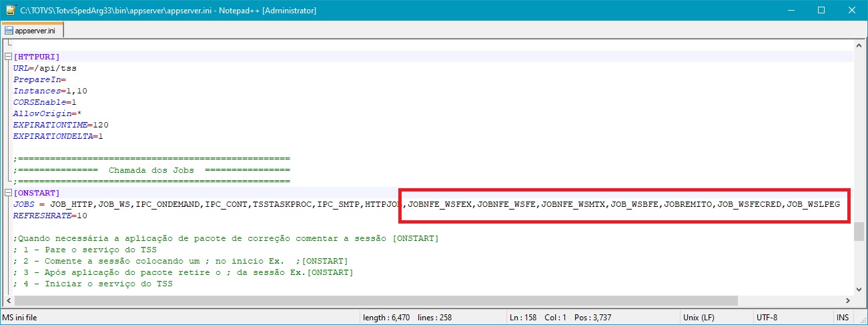Click IPC_ONDEMAND in the JOBS list
This screenshot has width=868, height=325.
pyautogui.click(x=168, y=204)
